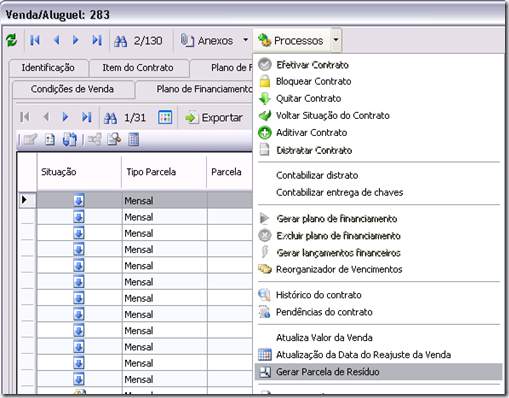Select Gerar Parcela de Resíduo

pyautogui.click(x=379, y=372)
